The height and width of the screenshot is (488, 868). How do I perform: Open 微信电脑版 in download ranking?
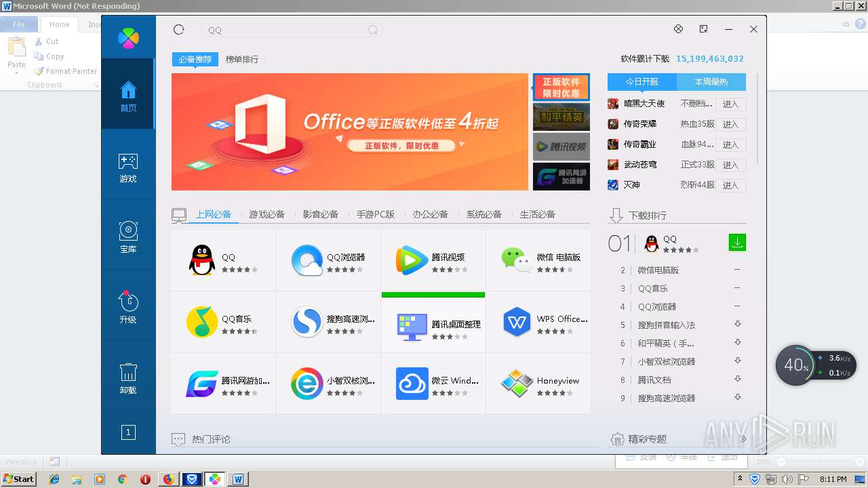click(658, 270)
